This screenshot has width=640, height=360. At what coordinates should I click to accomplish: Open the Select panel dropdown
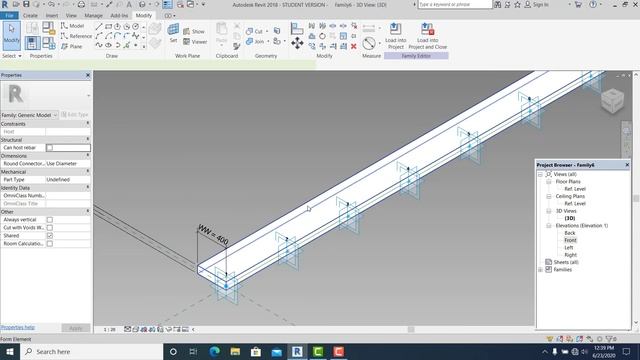coord(12,56)
